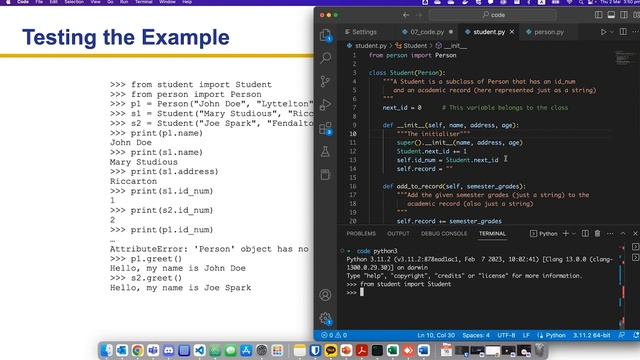The width and height of the screenshot is (640, 360).
Task: Kill terminal with trash icon
Action: tap(597, 233)
